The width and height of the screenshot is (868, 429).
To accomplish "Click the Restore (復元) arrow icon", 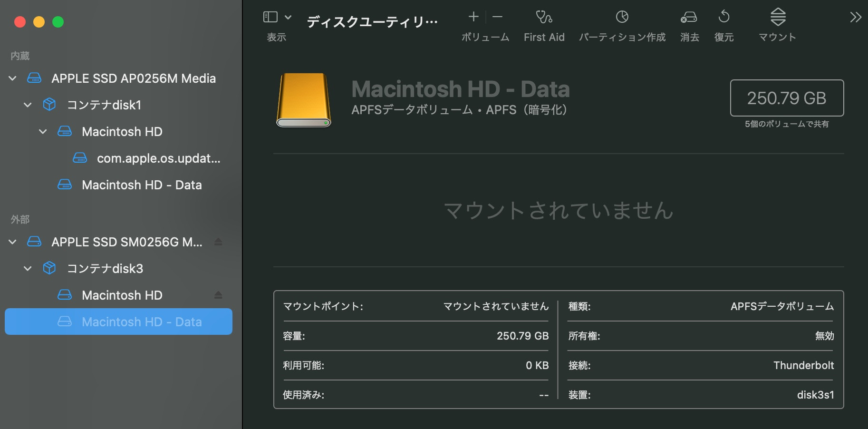I will [724, 18].
